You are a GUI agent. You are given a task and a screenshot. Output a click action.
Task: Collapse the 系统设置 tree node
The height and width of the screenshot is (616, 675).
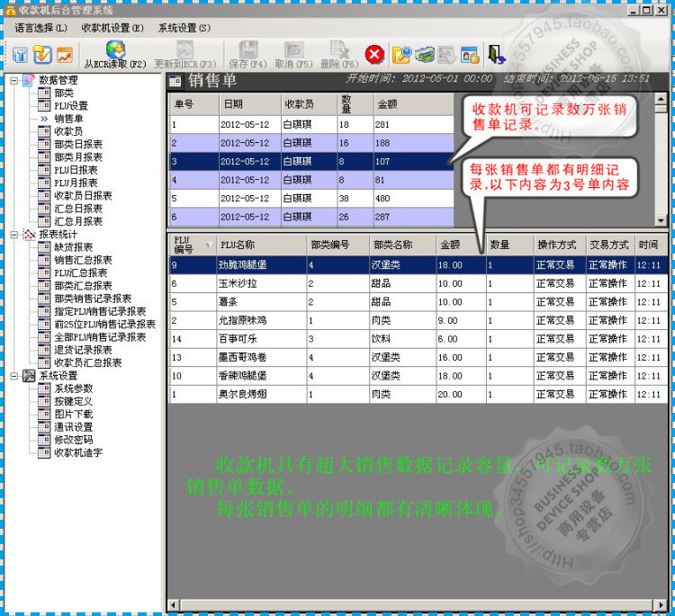click(13, 376)
